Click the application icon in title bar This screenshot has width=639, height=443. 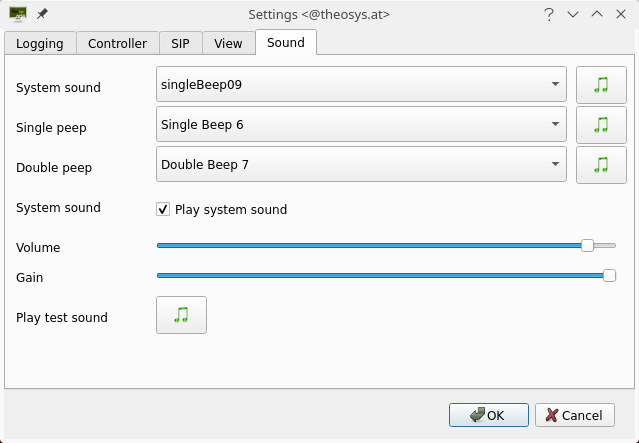(x=18, y=14)
